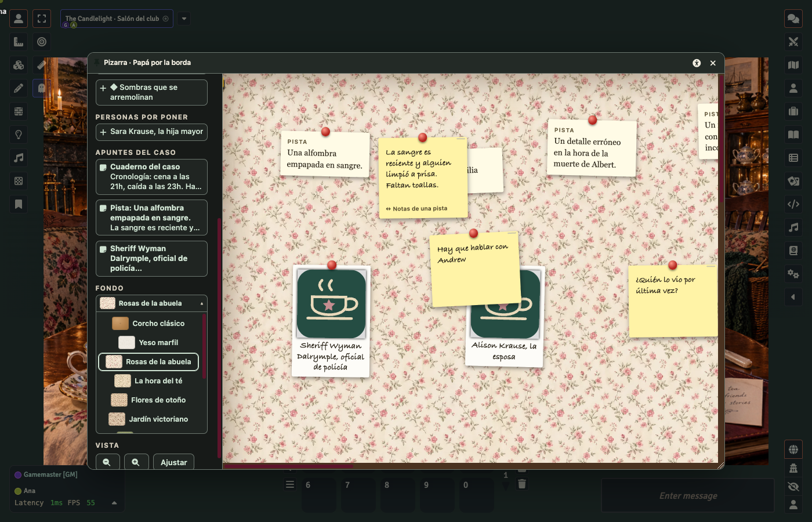
Task: Open the lighting bulb controls
Action: point(19,135)
